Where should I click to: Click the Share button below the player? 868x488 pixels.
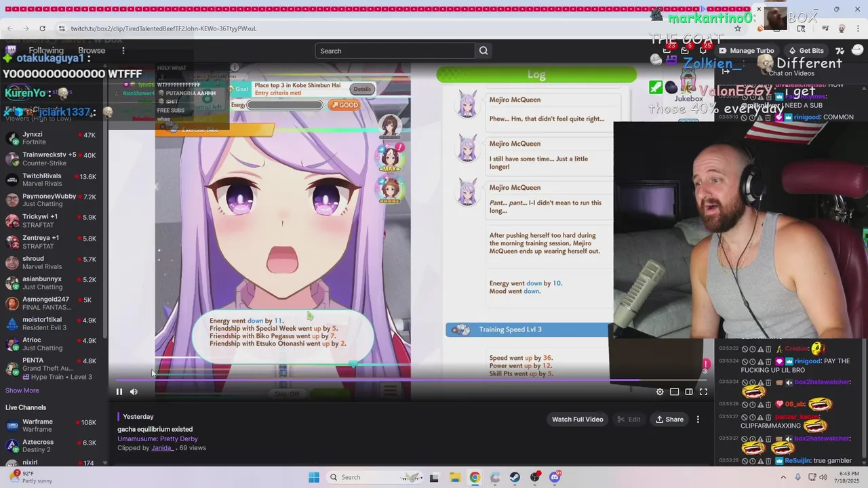click(669, 420)
